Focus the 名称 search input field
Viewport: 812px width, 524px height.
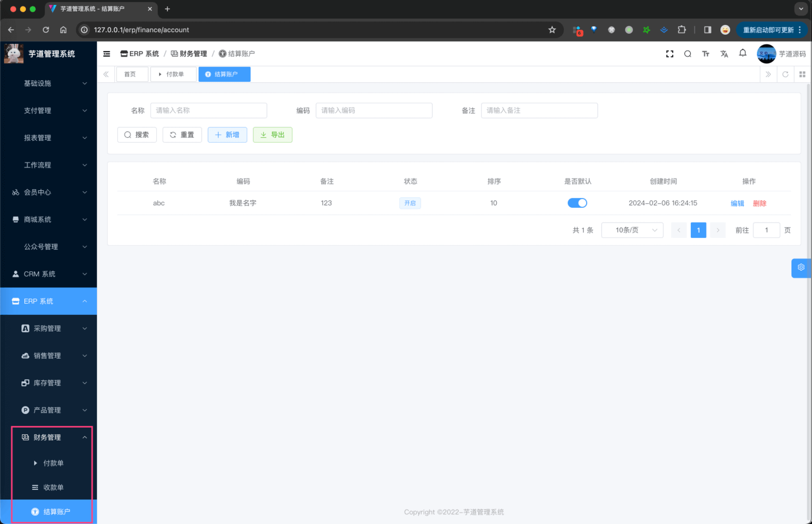pos(208,110)
